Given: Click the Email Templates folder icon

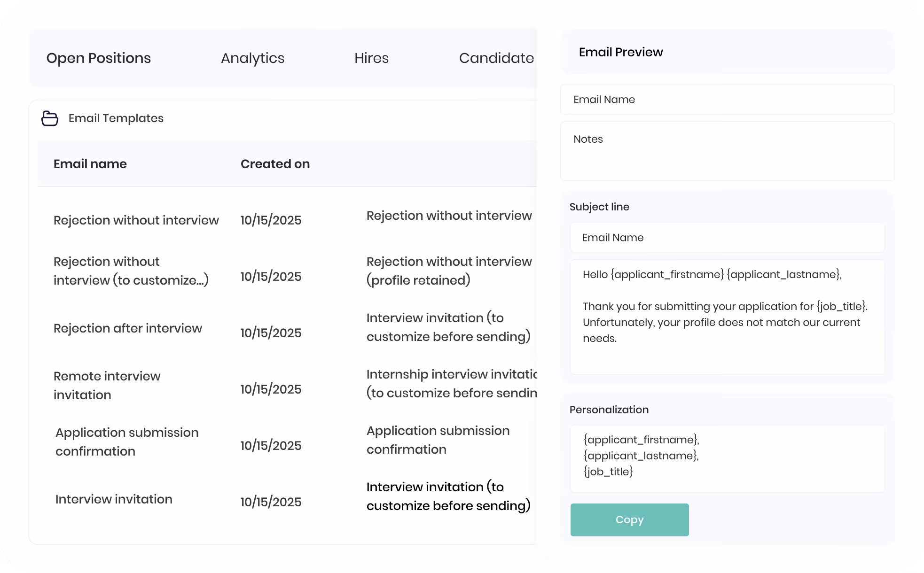Looking at the screenshot, I should click(50, 118).
